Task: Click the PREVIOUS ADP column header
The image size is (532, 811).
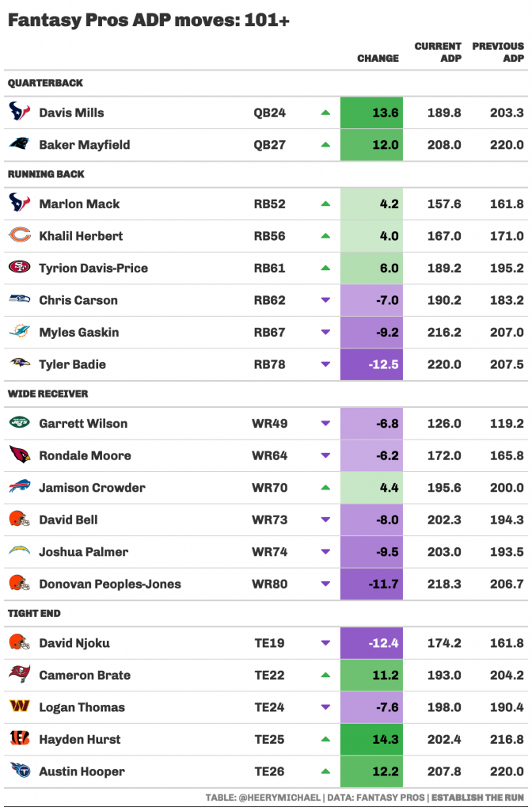Action: (x=497, y=52)
